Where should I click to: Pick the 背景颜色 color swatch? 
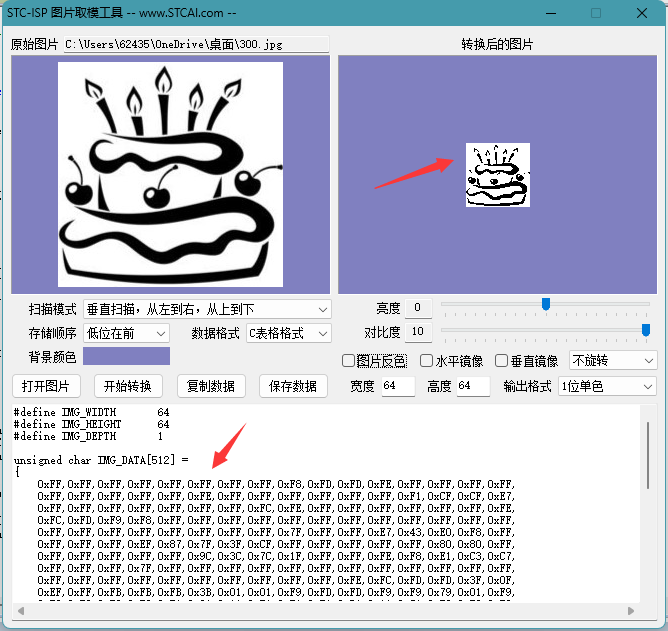pos(127,356)
